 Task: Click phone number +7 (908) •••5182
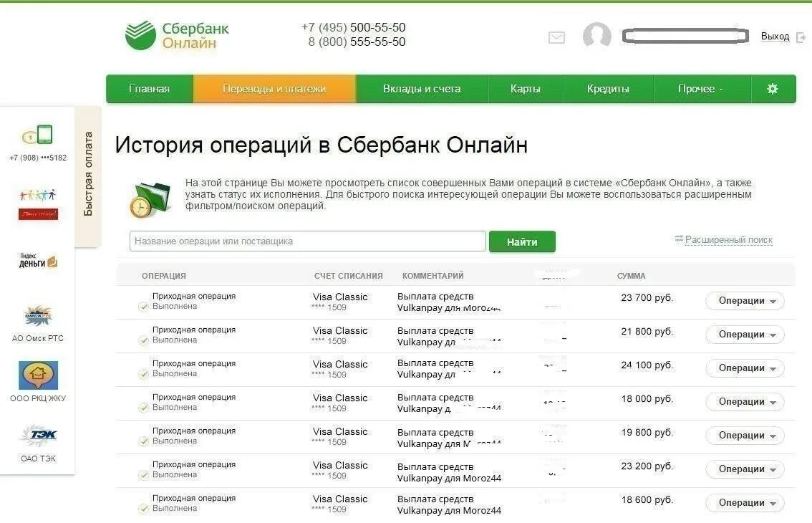coord(38,158)
